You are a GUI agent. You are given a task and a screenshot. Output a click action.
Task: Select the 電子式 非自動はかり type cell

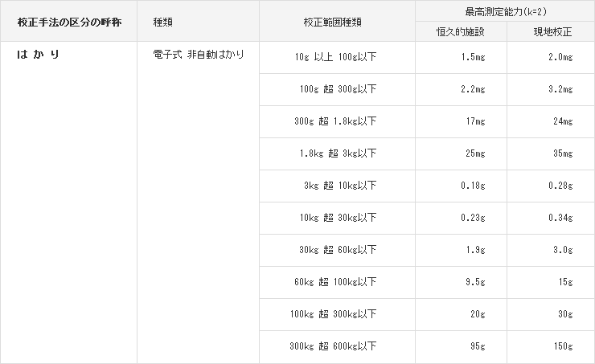point(198,55)
